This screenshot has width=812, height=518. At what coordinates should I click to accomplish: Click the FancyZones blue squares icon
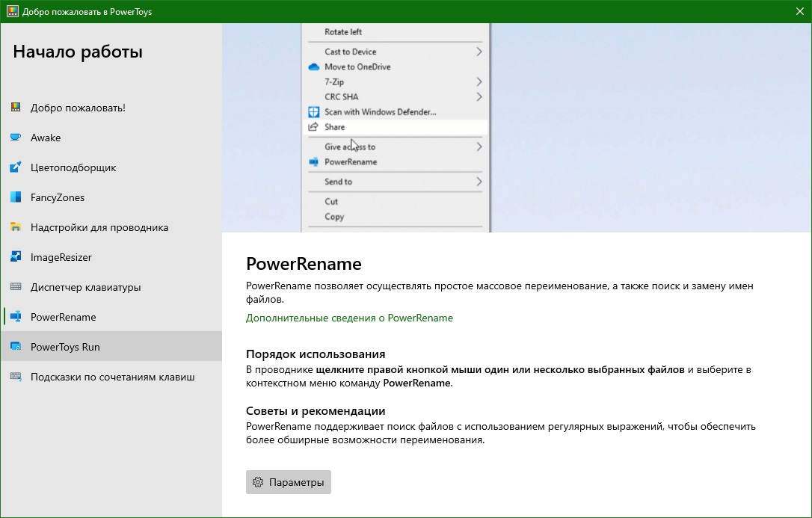[16, 197]
